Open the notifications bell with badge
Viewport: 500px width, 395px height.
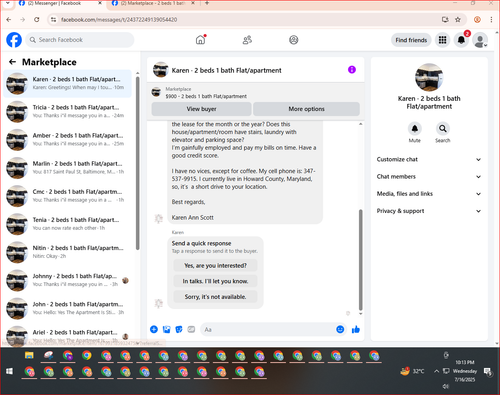(461, 40)
